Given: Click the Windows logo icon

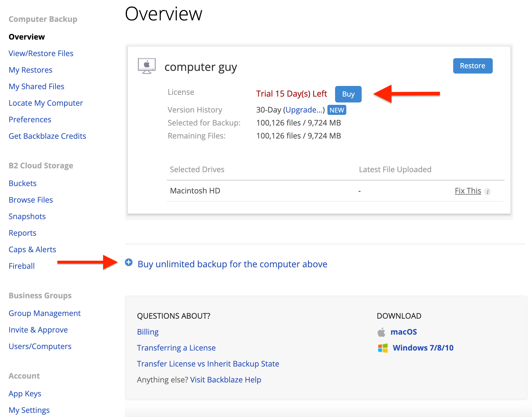Looking at the screenshot, I should [383, 348].
